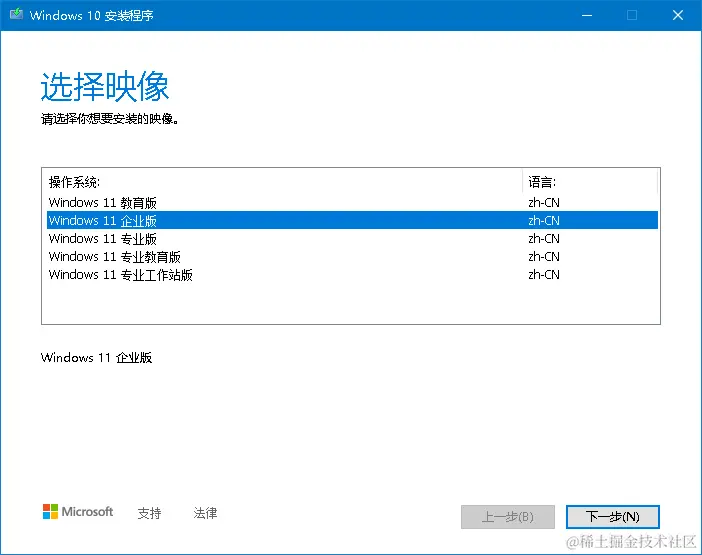
Task: Choose Windows 11 专业版 from the list
Action: (352, 239)
